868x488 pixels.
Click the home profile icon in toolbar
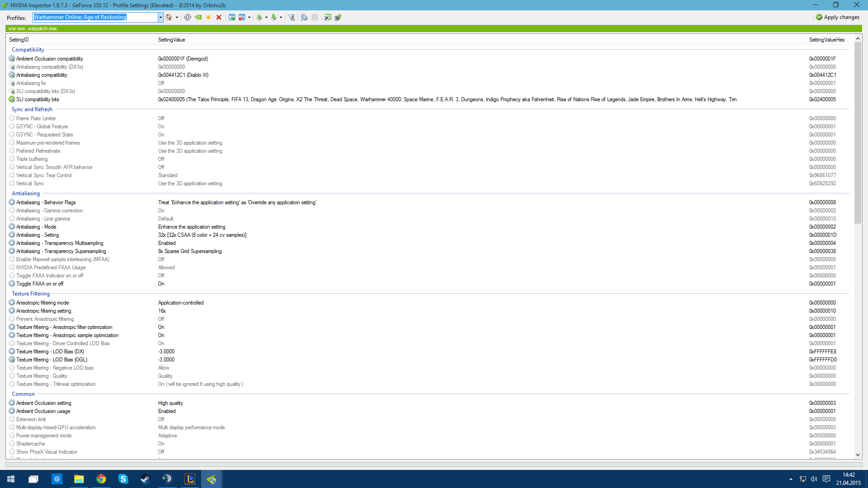(x=169, y=17)
